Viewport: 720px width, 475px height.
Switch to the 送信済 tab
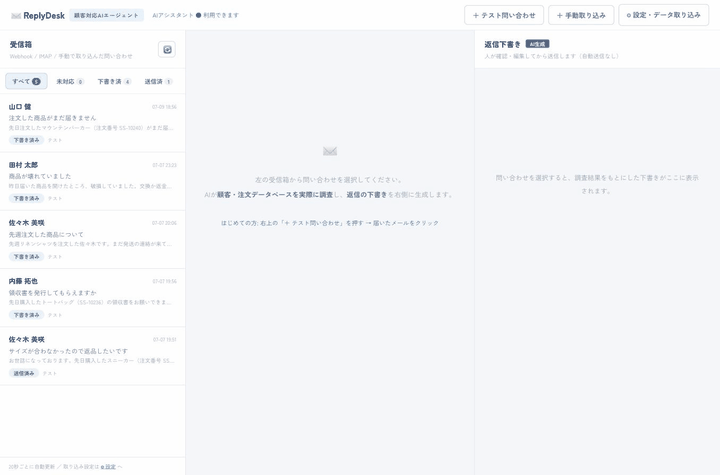(158, 81)
